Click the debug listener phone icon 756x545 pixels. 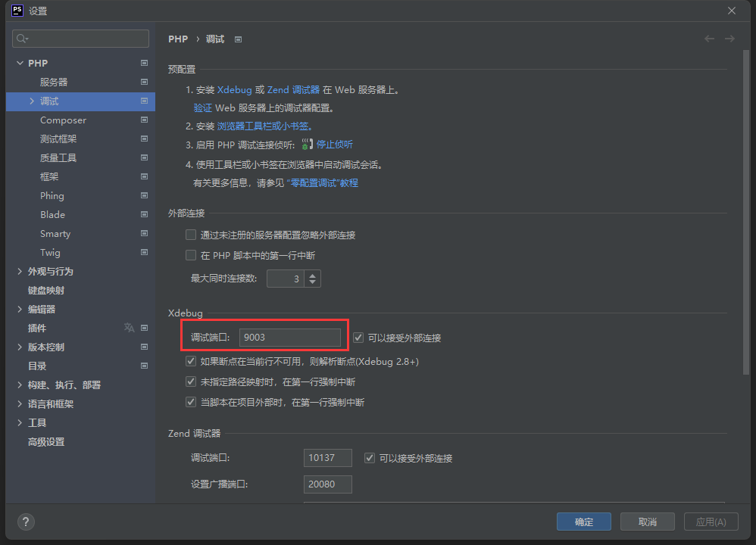(x=307, y=144)
